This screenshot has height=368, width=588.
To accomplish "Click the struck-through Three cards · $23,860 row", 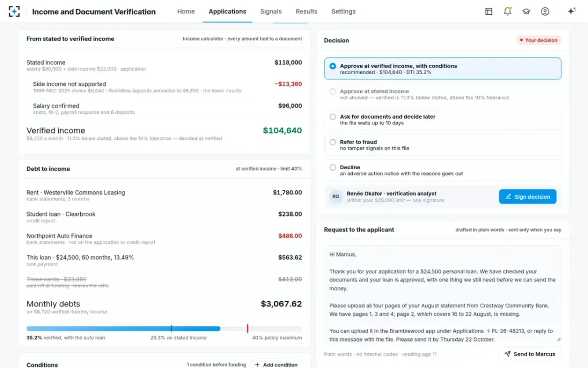I will point(164,282).
